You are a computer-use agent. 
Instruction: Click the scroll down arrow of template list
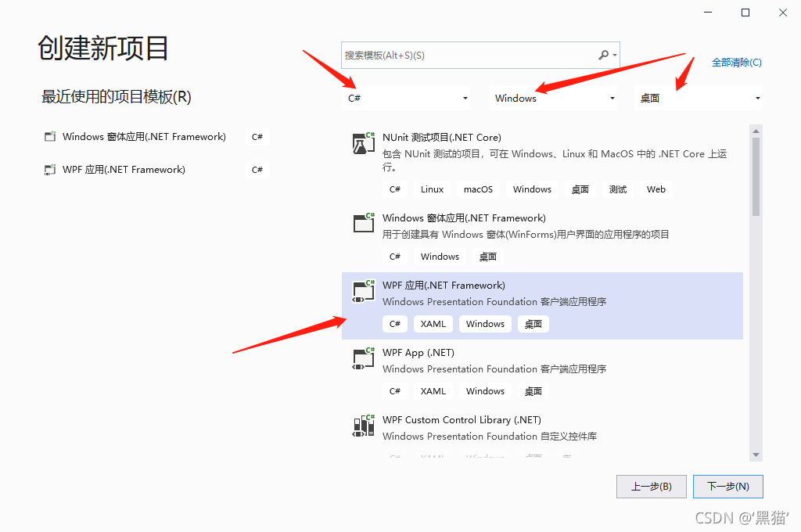(x=756, y=455)
